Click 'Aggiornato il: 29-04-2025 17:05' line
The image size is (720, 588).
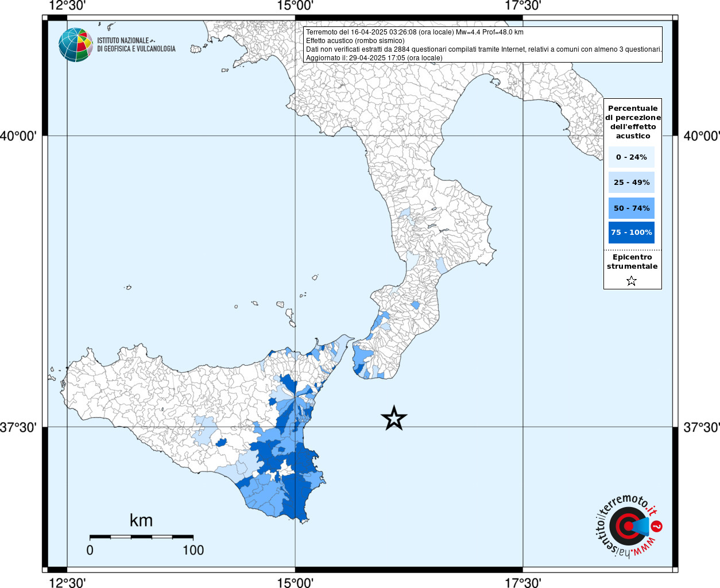(x=374, y=58)
